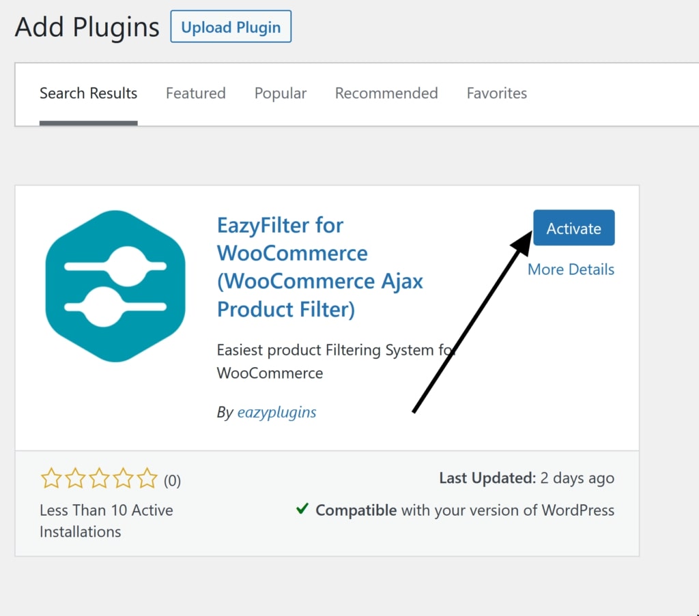Image resolution: width=699 pixels, height=616 pixels.
Task: Open the Popular plugins tab
Action: pyautogui.click(x=281, y=93)
